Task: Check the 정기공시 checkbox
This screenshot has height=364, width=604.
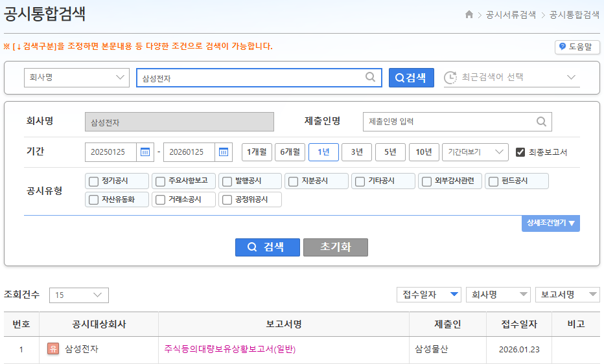Action: [x=93, y=181]
